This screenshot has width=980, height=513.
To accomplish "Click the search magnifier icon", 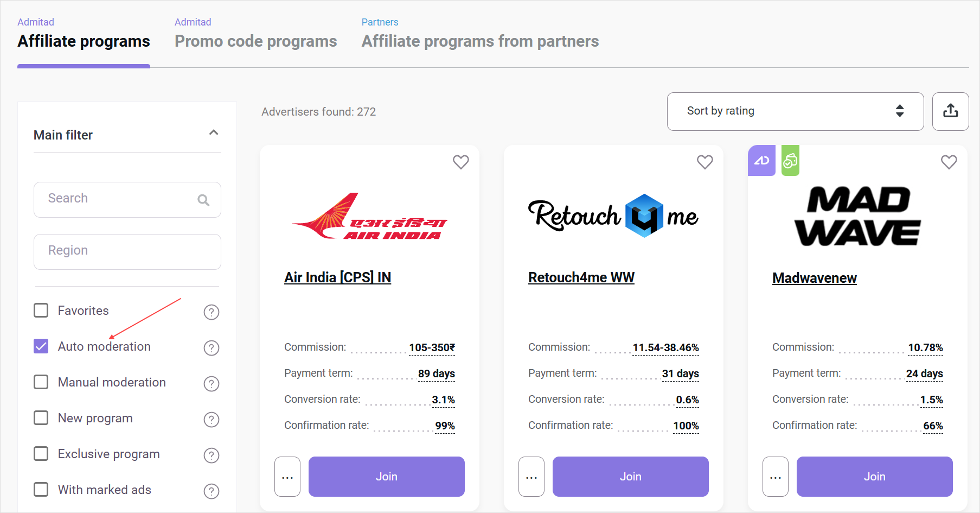I will [203, 200].
